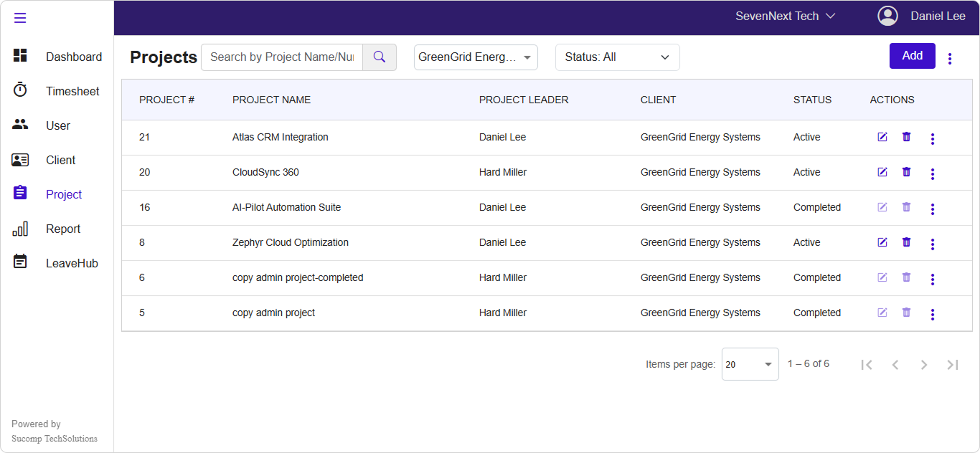
Task: Open the kebab menu beside Add button
Action: pyautogui.click(x=950, y=59)
